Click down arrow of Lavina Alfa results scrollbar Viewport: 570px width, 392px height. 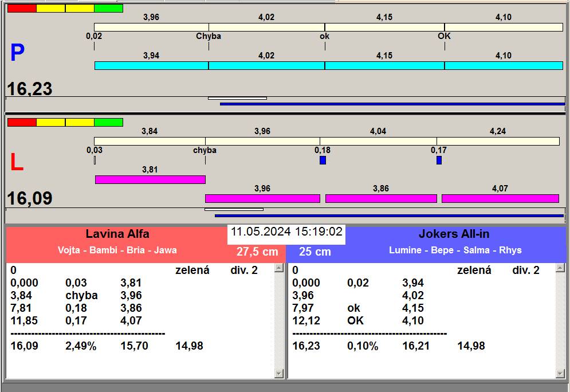point(279,373)
